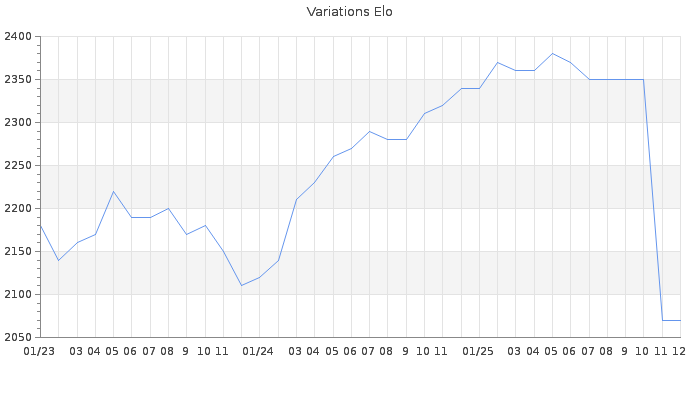Viewport: 700px width, 400px height.
Task: Click the highest Elo peak at 2380
Action: pyautogui.click(x=552, y=54)
